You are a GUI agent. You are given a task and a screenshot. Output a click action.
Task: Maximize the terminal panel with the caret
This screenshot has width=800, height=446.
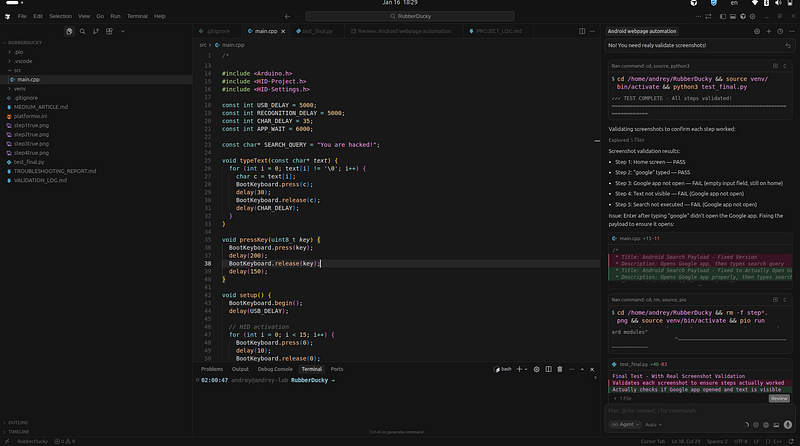coord(582,369)
